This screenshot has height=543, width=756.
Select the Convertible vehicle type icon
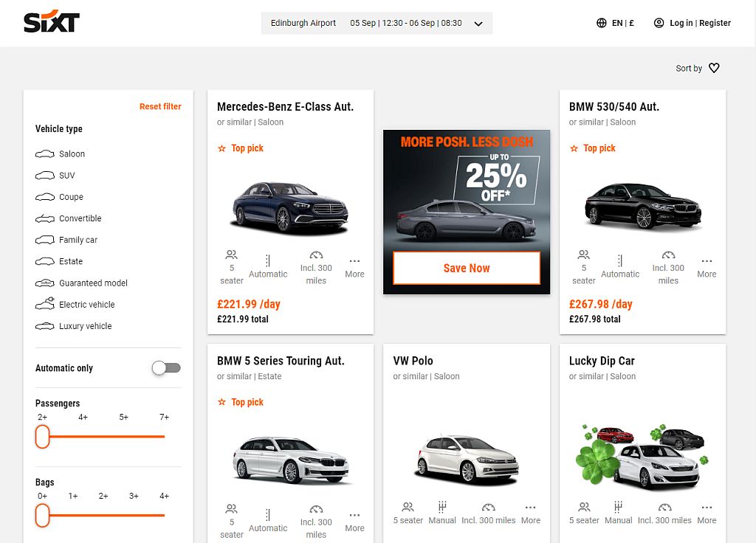pos(44,218)
